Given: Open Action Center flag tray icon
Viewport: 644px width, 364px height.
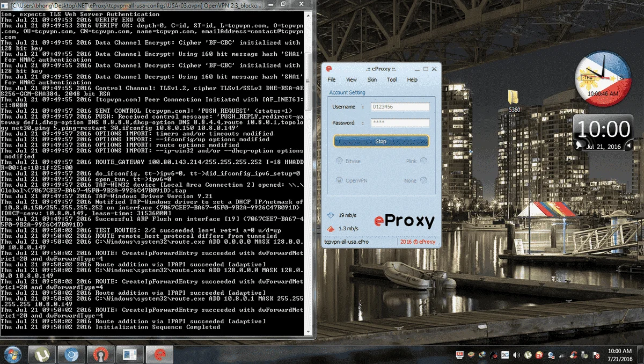Looking at the screenshot, I should tap(595, 354).
